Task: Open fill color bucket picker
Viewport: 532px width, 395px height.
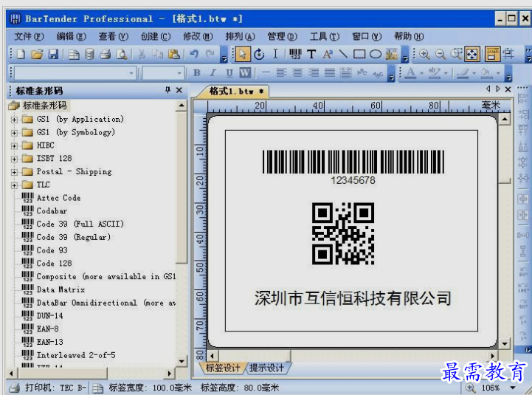Action: click(x=486, y=72)
